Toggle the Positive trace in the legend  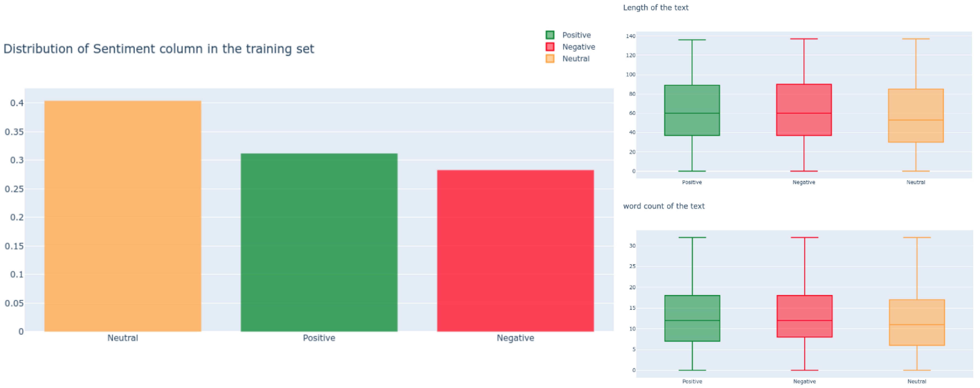[576, 35]
